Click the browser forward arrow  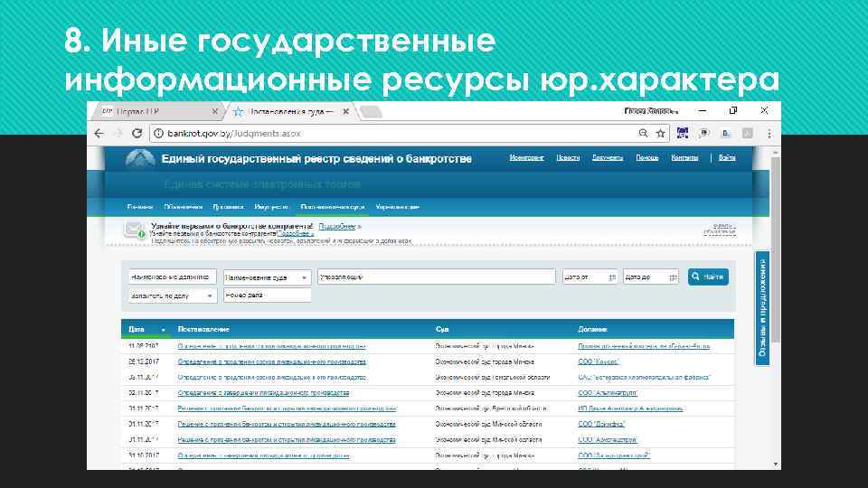[118, 134]
